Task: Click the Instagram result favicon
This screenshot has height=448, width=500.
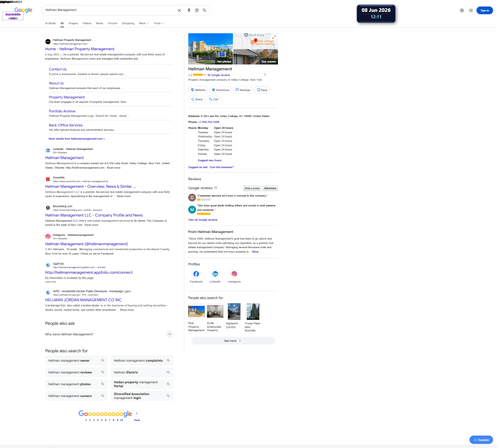Action: 48,236
